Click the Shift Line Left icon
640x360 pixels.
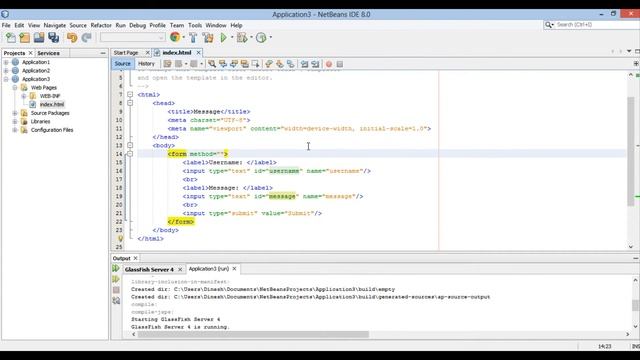[x=304, y=64]
